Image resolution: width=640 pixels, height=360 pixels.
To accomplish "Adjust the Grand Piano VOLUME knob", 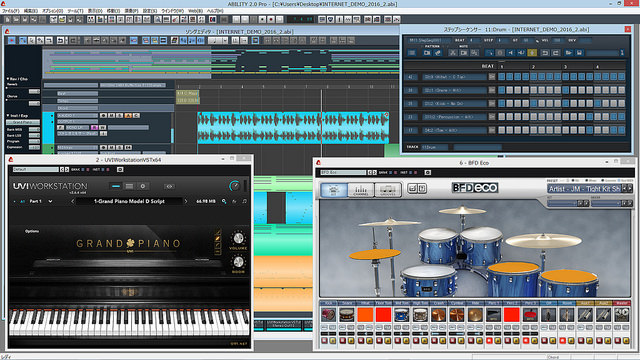I will 238,238.
